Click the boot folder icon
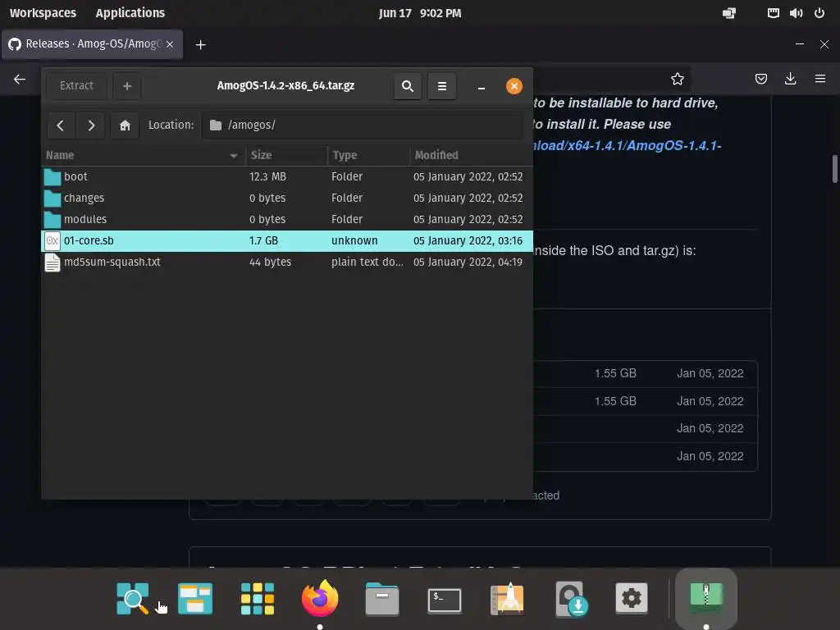The image size is (840, 630). pyautogui.click(x=52, y=177)
